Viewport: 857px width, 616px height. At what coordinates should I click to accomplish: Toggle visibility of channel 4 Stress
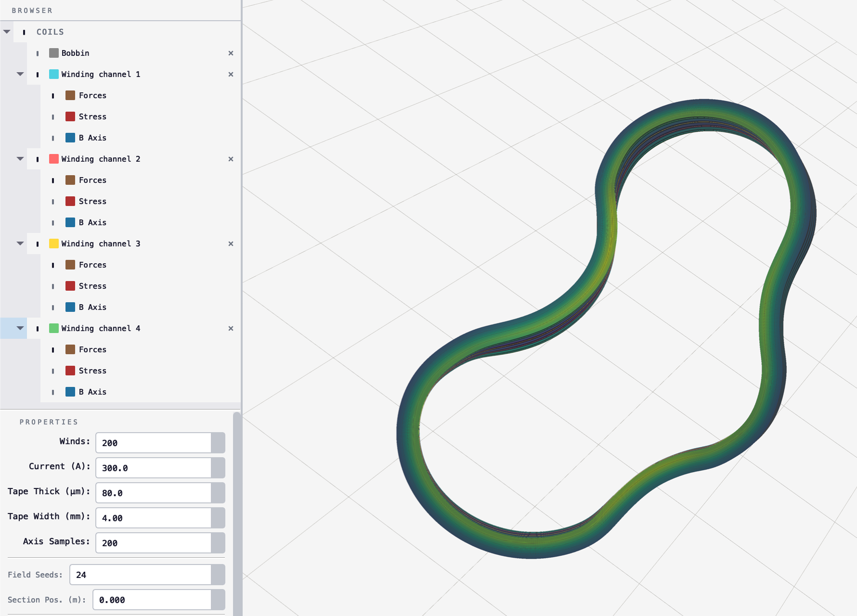pyautogui.click(x=53, y=371)
